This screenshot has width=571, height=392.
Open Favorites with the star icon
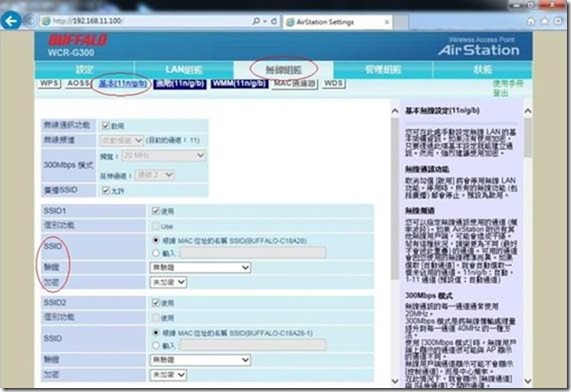(x=544, y=21)
